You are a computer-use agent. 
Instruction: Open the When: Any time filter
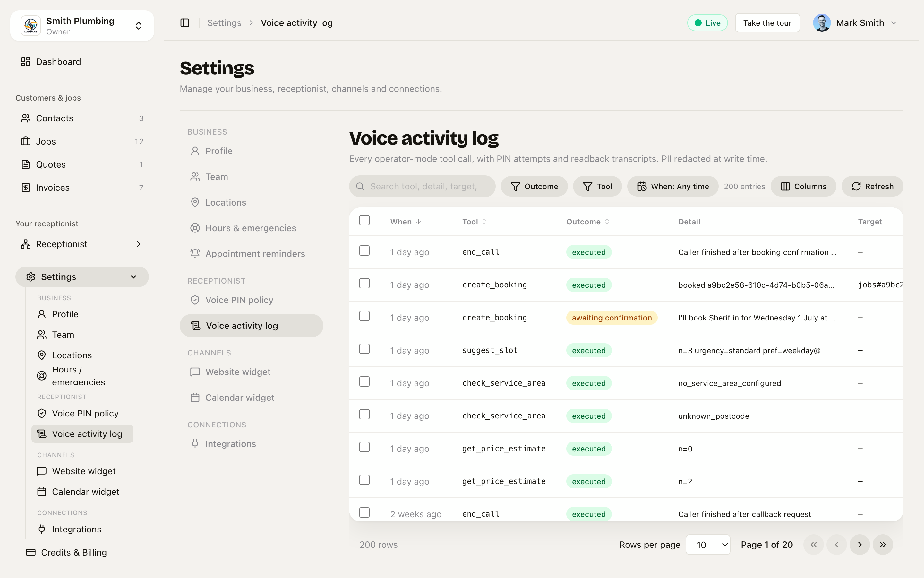[x=673, y=187]
